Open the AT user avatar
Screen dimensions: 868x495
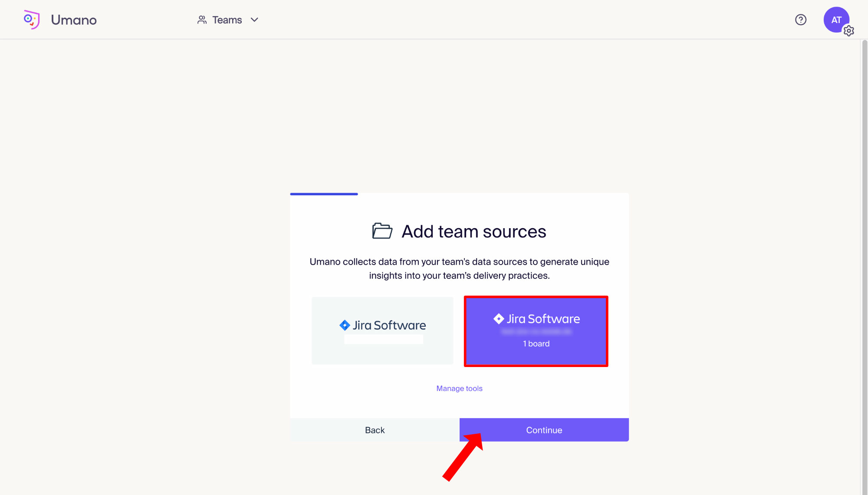click(835, 19)
